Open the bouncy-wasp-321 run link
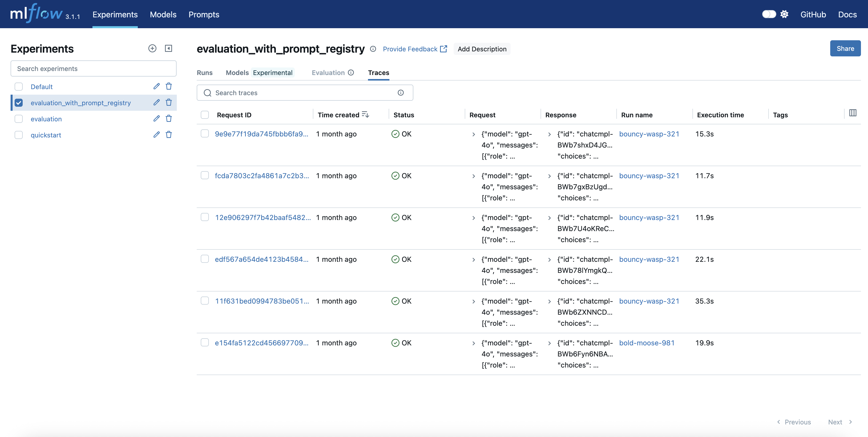Screen dimensions: 868x437 click(x=649, y=134)
